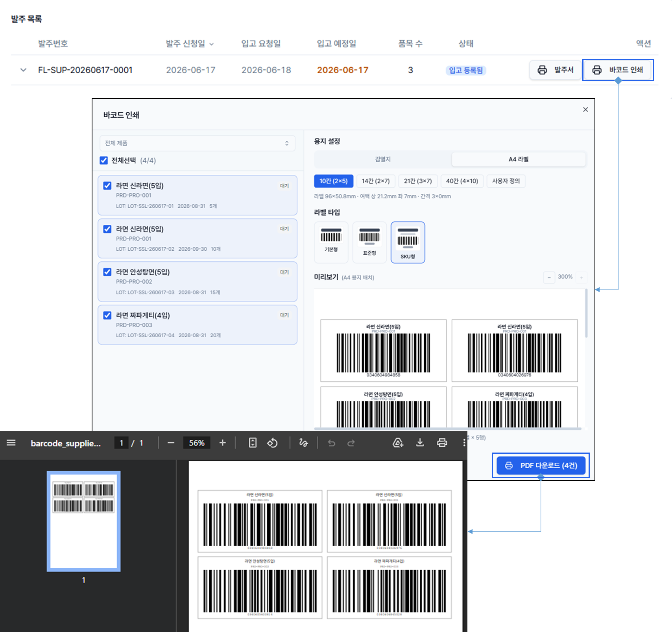Screen dimensions: 672x632
Task: Click order number FL-SUP-20260617-0001
Action: click(x=85, y=70)
